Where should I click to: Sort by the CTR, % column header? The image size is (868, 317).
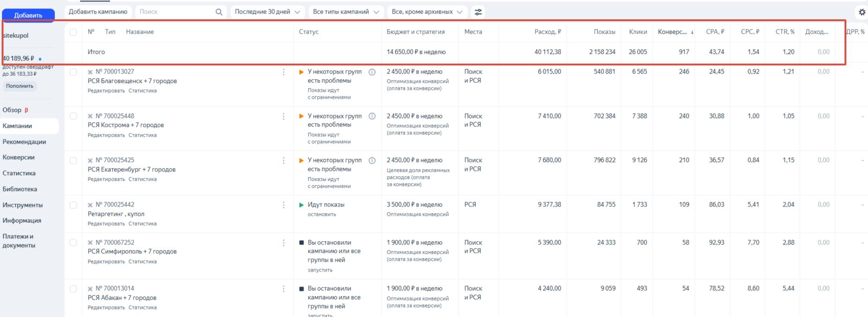click(785, 32)
